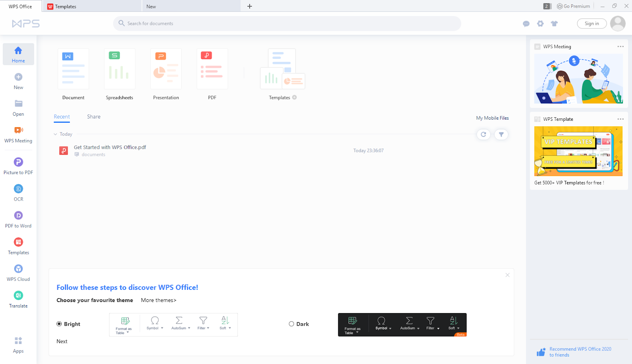Click the Sign in button
Image resolution: width=632 pixels, height=364 pixels.
(x=592, y=24)
